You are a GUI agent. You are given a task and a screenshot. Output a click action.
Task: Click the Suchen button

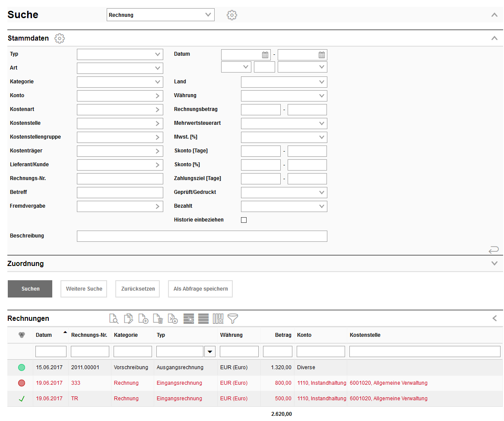(x=30, y=289)
